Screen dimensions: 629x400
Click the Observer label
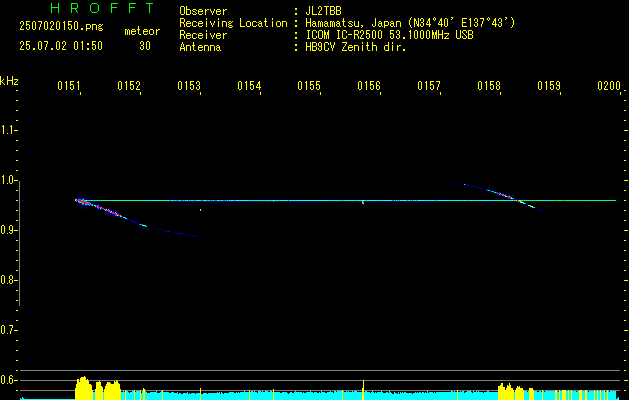tap(203, 11)
